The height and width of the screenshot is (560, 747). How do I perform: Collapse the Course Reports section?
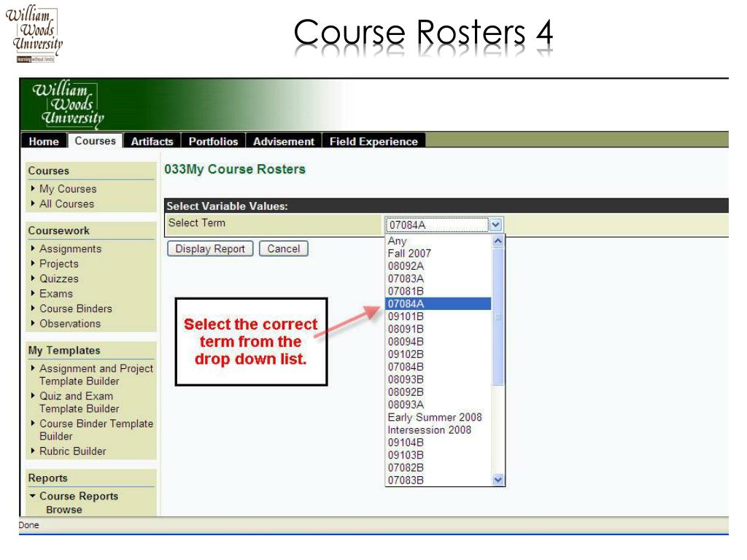[32, 496]
